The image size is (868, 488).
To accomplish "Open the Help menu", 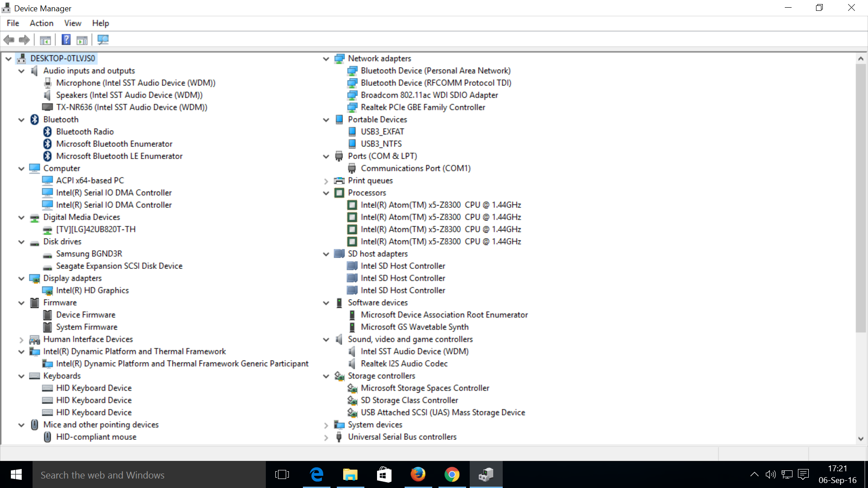I will (100, 23).
